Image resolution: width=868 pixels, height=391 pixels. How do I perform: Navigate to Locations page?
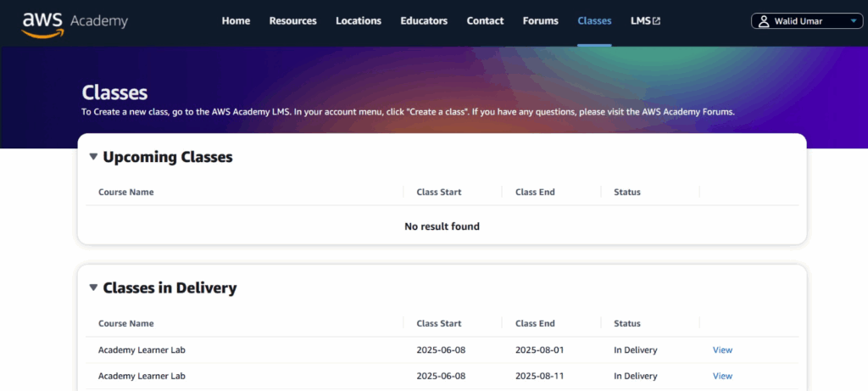click(x=359, y=21)
